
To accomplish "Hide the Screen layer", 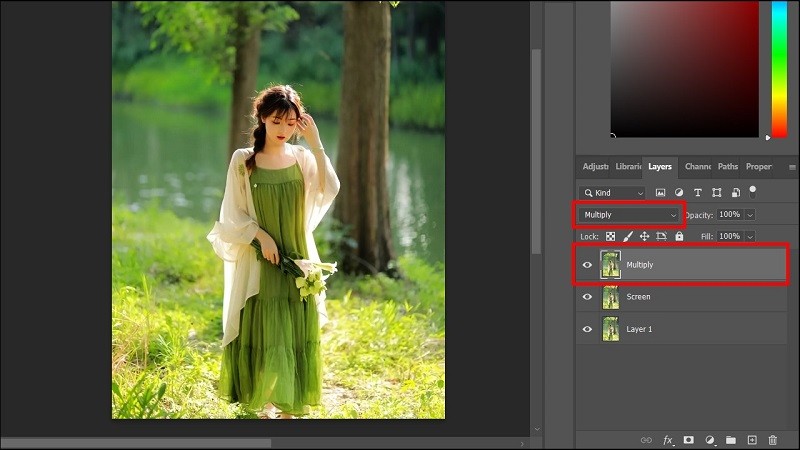I will pos(587,296).
